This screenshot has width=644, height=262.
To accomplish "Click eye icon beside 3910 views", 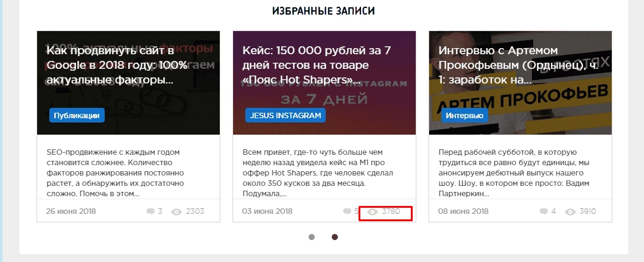I will point(570,212).
